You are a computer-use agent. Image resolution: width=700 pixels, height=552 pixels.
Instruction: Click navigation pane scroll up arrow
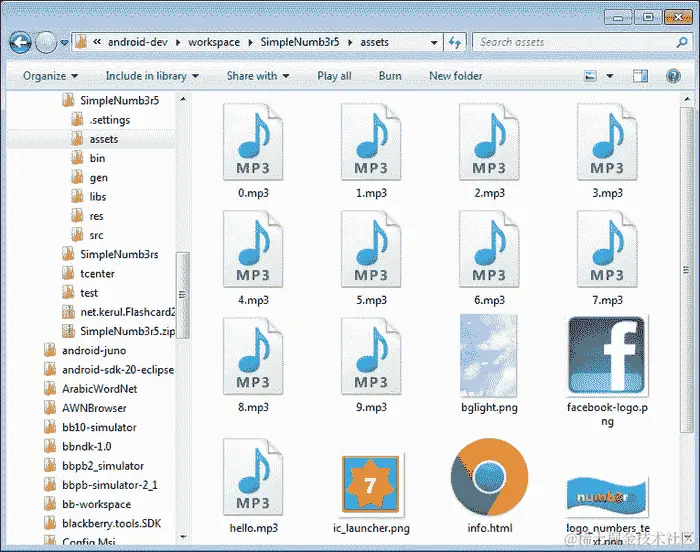click(x=183, y=98)
